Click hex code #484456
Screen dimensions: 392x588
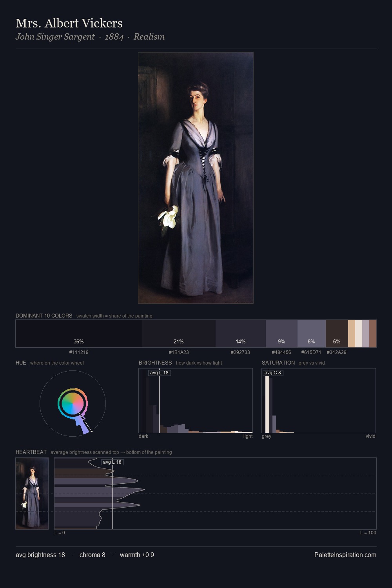tap(281, 352)
